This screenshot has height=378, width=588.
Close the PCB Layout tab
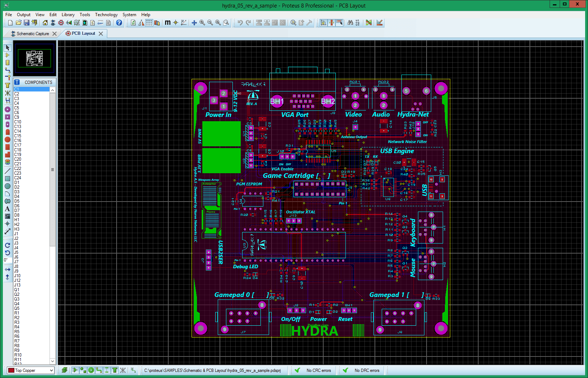101,34
